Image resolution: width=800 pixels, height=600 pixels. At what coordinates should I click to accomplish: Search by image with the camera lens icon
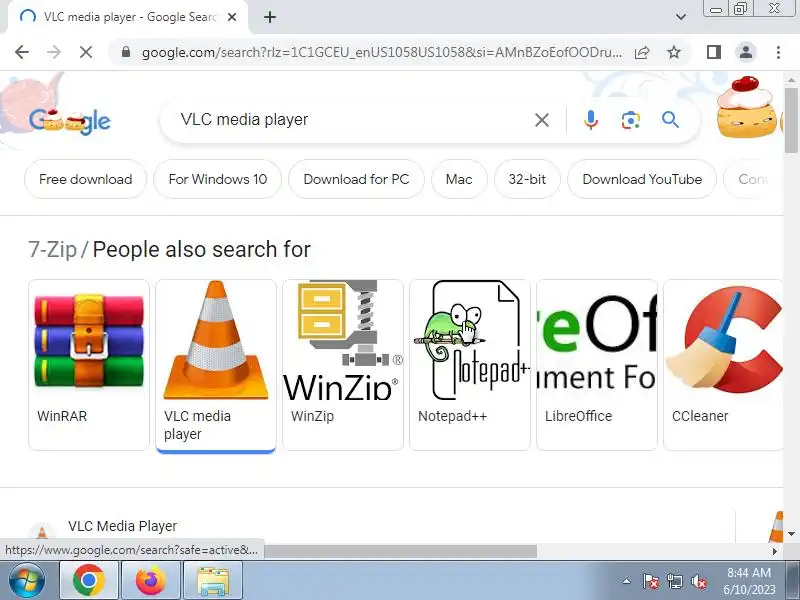click(x=631, y=120)
